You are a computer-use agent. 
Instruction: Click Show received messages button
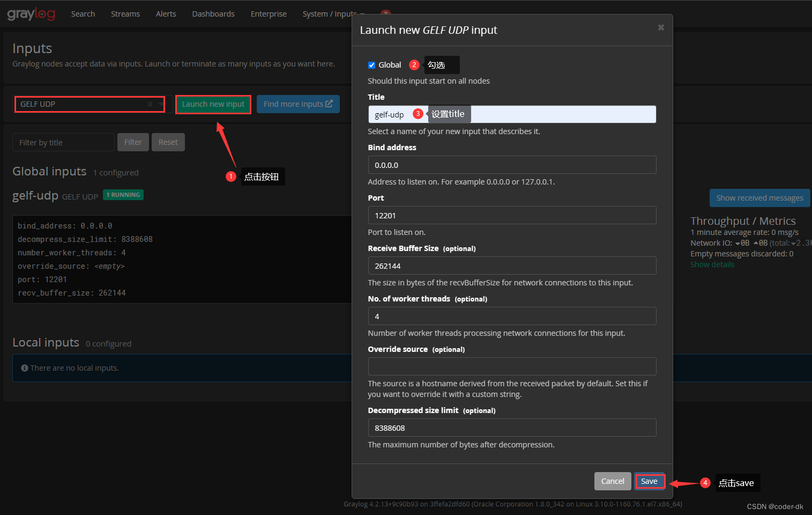pyautogui.click(x=759, y=198)
